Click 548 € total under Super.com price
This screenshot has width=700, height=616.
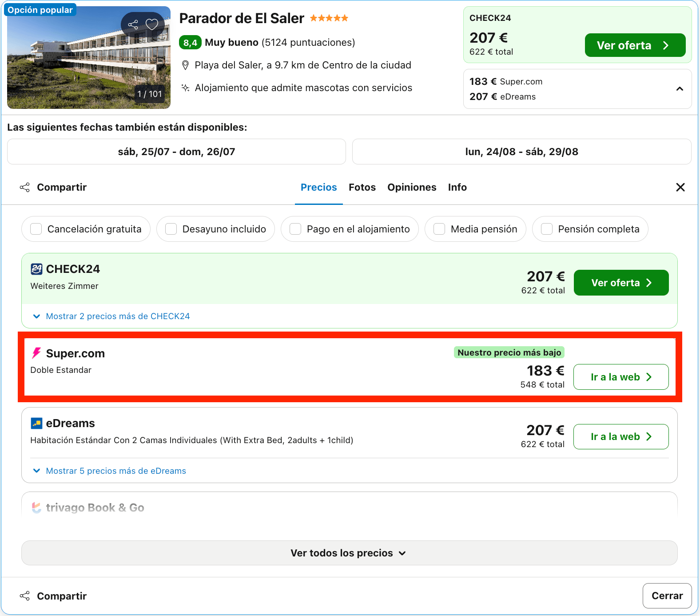[x=542, y=384]
